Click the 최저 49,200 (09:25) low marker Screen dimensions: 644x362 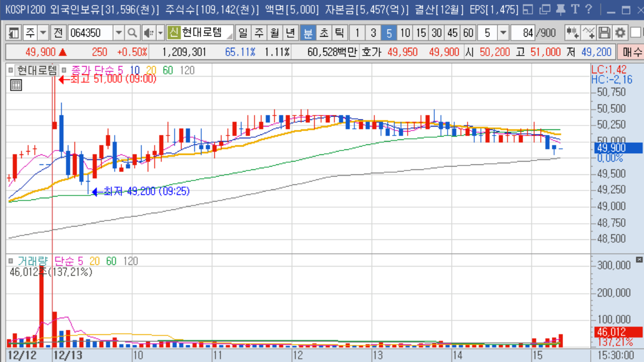pyautogui.click(x=141, y=192)
